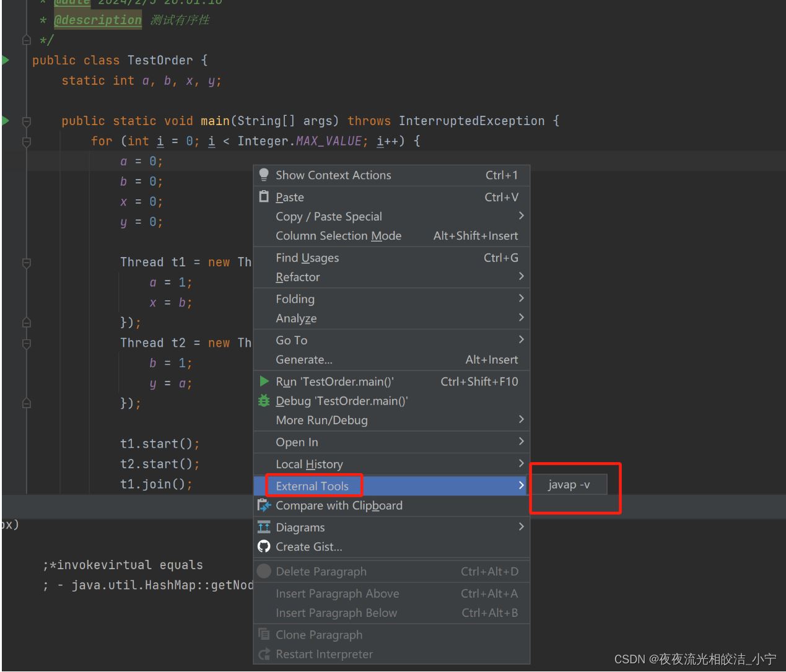Click the t1.start() line in the editor
The image size is (786, 672).
(x=160, y=443)
